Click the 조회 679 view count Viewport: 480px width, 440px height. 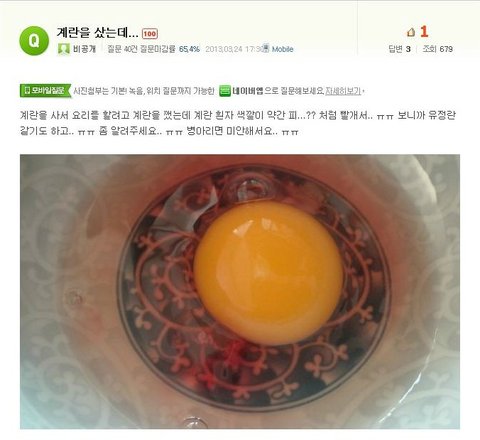438,49
